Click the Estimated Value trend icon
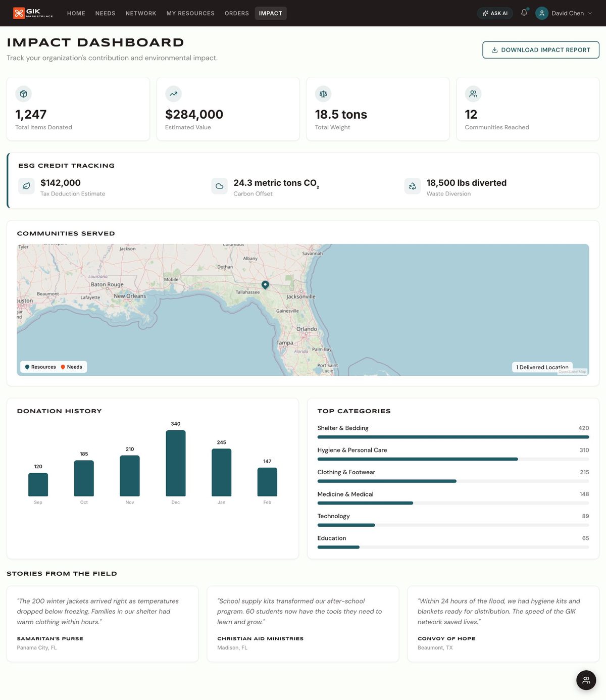The width and height of the screenshot is (606, 700). click(x=173, y=93)
